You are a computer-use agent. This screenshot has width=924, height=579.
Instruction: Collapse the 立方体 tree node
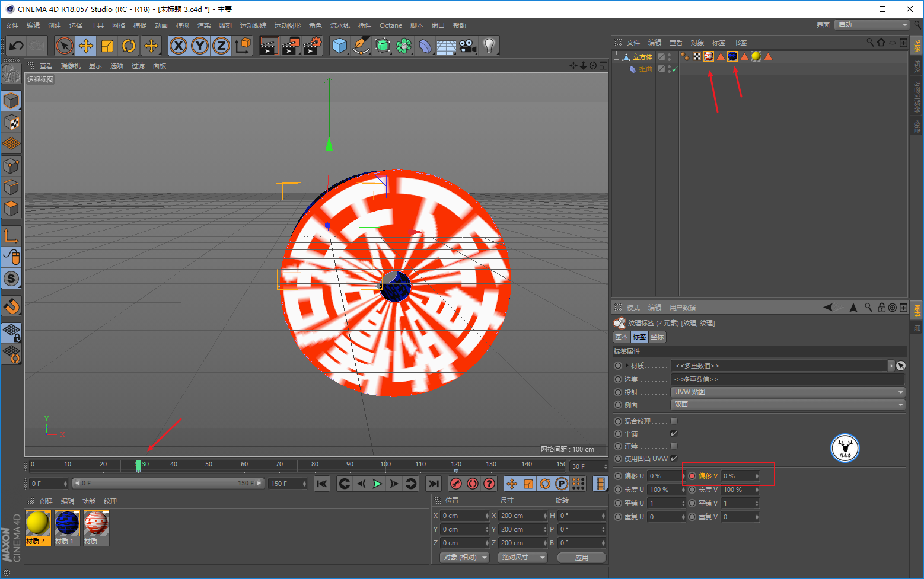pyautogui.click(x=616, y=57)
